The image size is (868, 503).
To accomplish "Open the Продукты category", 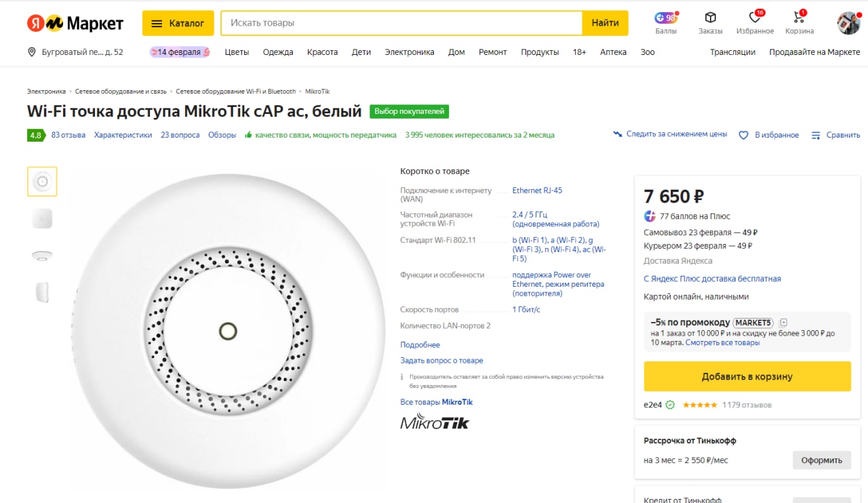I will (540, 52).
